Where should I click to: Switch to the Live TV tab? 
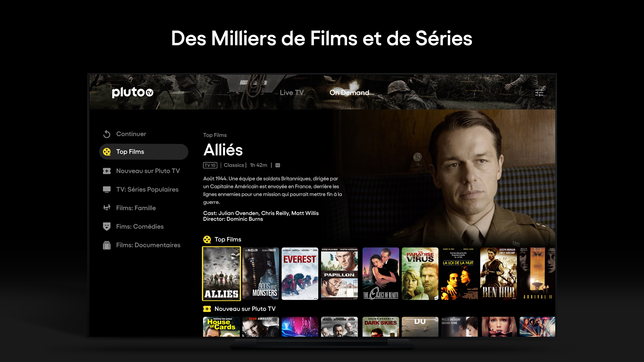tap(291, 93)
